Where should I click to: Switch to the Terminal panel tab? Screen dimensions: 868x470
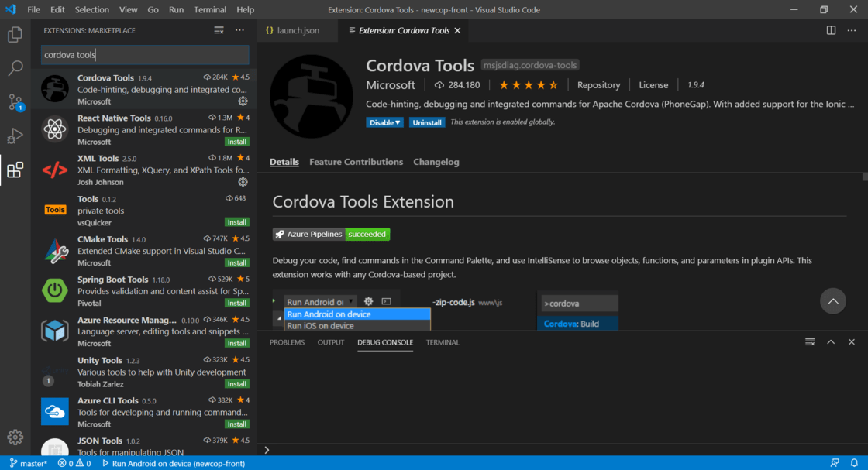tap(443, 342)
